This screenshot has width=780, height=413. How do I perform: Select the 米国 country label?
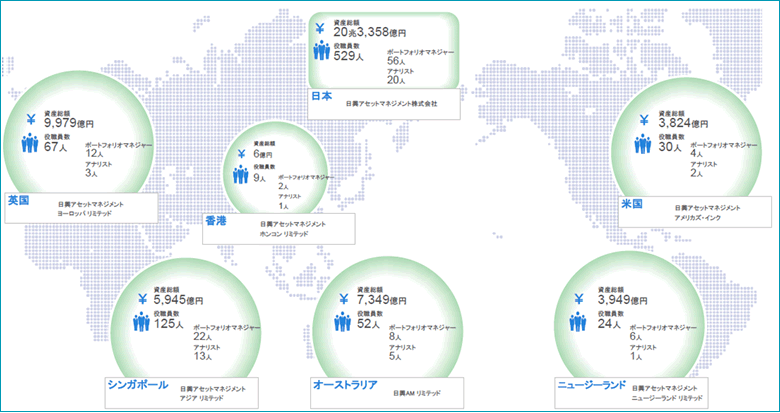pos(632,203)
